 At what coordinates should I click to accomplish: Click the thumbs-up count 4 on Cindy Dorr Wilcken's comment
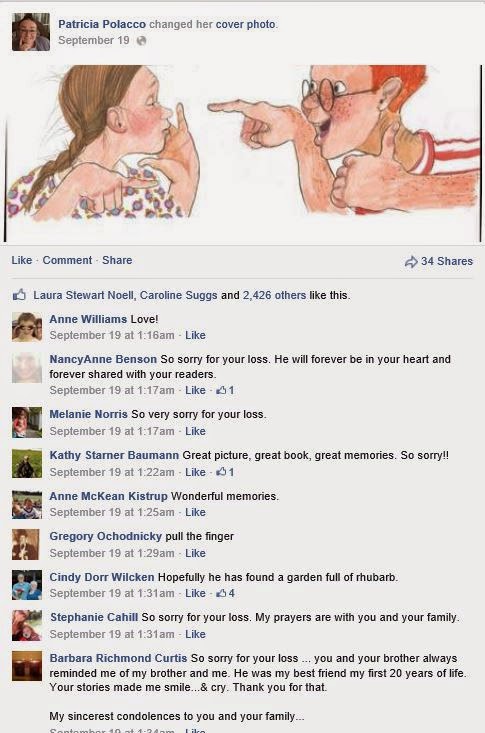point(225,593)
